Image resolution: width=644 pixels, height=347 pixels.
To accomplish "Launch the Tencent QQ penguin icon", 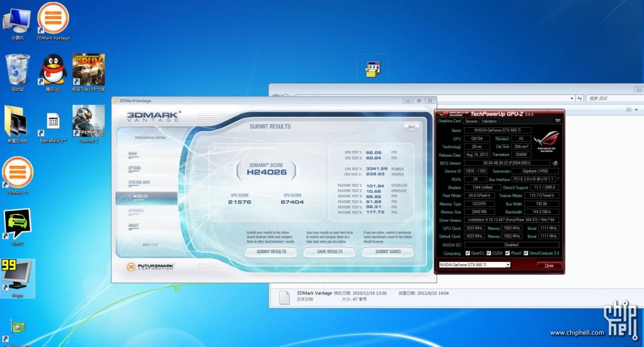I will coord(53,72).
